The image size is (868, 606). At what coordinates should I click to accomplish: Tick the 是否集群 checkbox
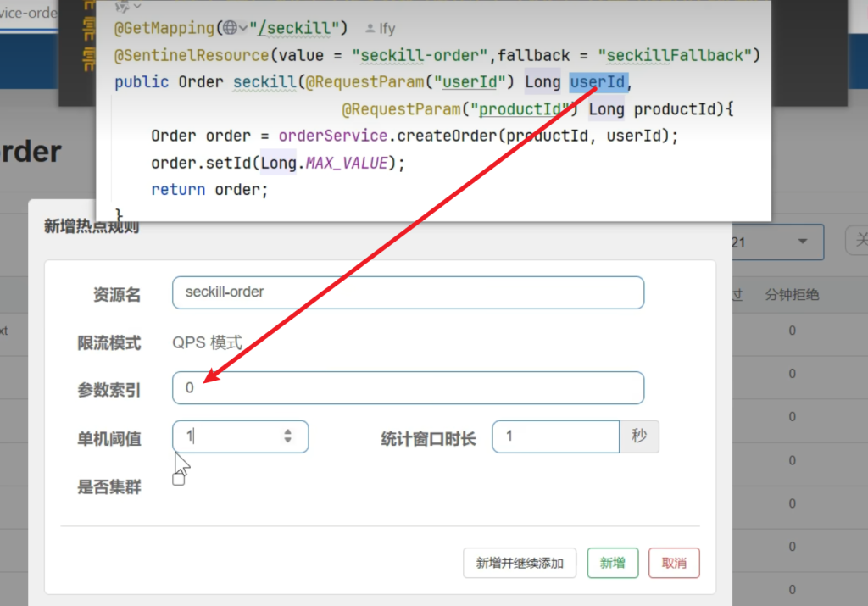point(178,480)
